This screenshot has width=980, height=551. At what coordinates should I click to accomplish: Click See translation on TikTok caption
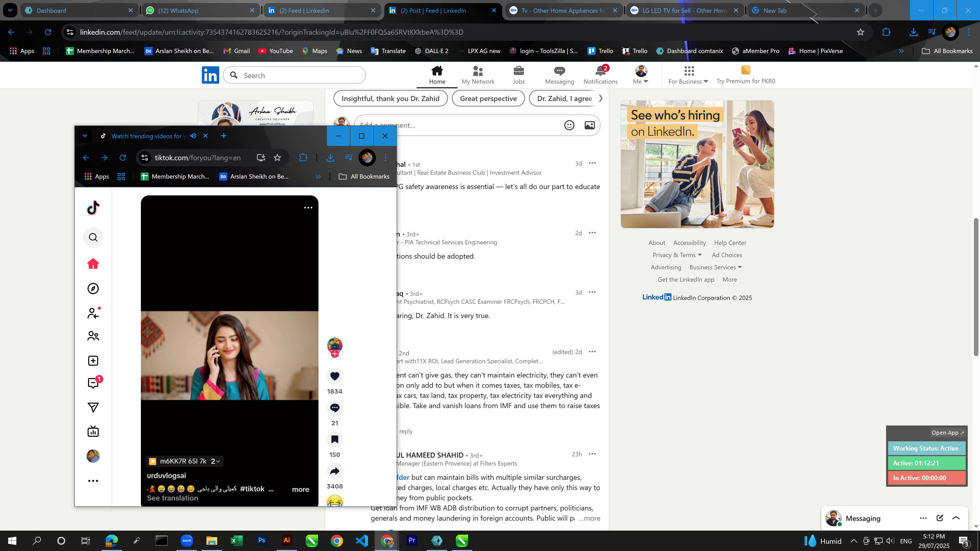[172, 498]
